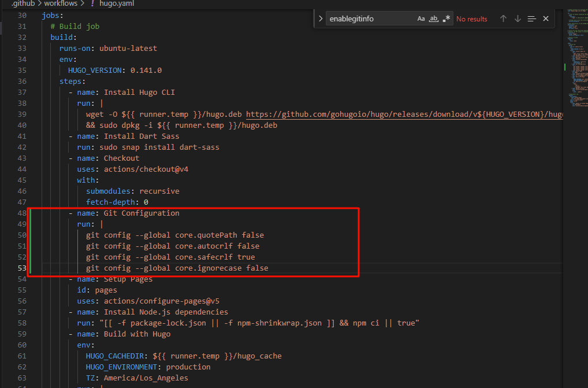Viewport: 588px width, 388px height.
Task: Toggle Find in Selection icon
Action: (x=532, y=19)
